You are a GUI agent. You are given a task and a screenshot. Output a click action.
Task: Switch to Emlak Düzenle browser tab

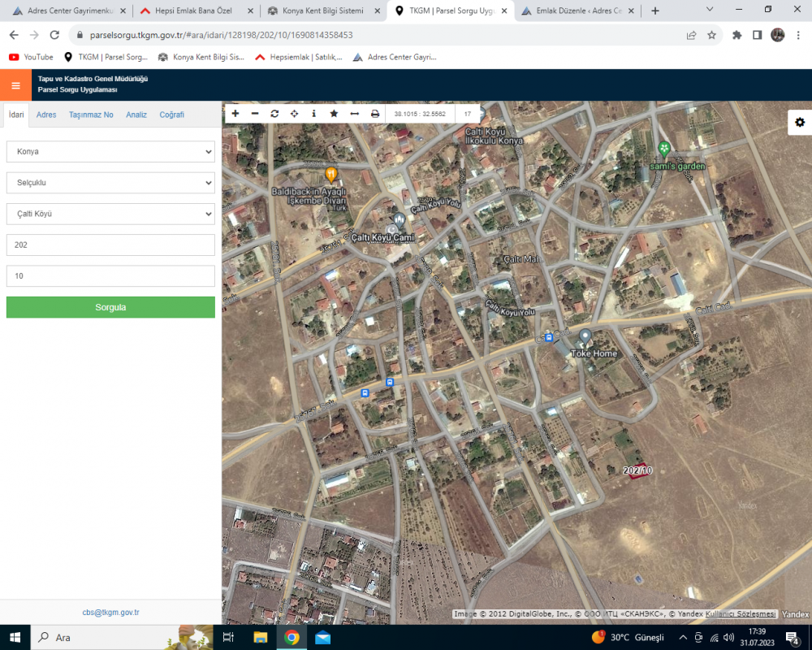click(x=577, y=11)
